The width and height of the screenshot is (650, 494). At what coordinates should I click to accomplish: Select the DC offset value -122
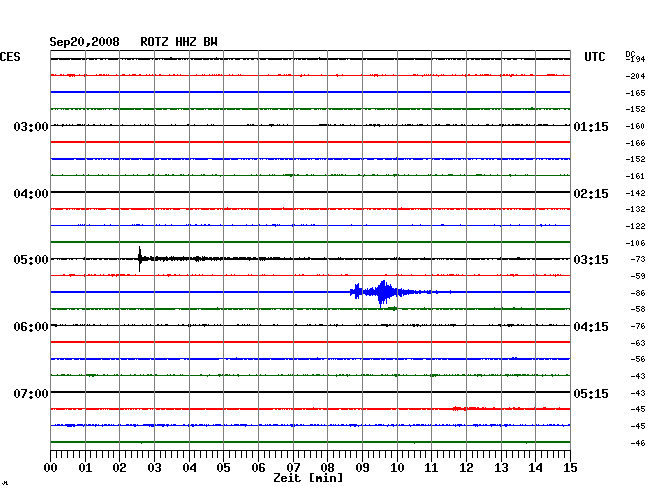635,226
